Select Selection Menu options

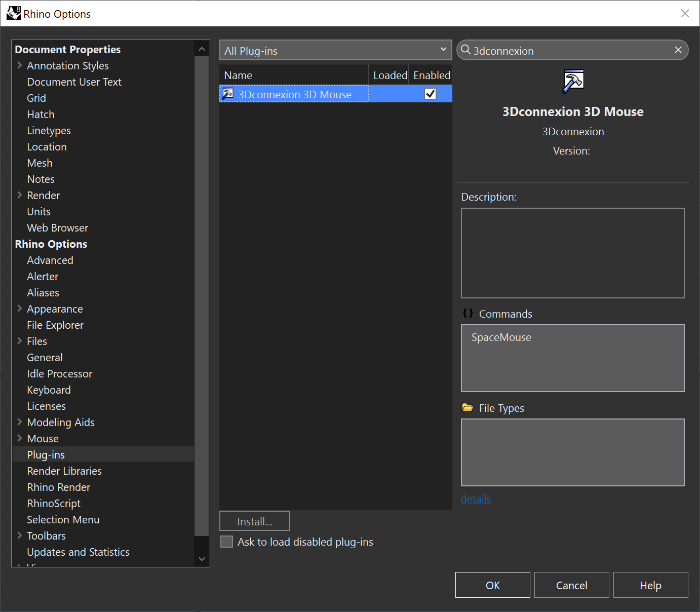[63, 519]
